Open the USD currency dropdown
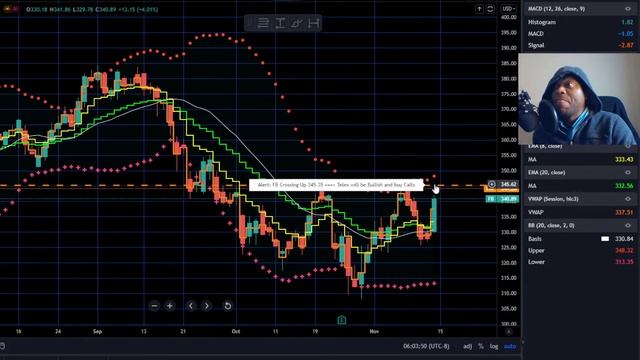The width and height of the screenshot is (640, 360). [x=509, y=9]
